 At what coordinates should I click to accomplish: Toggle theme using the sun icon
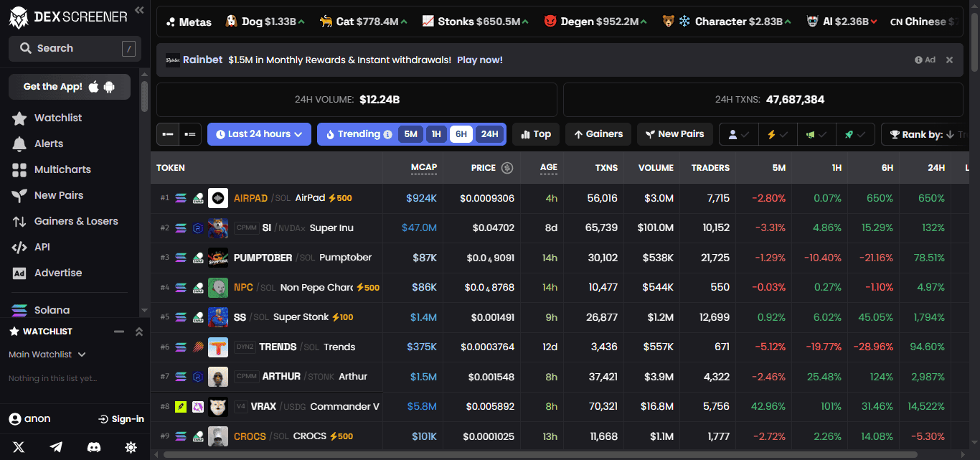tap(131, 447)
